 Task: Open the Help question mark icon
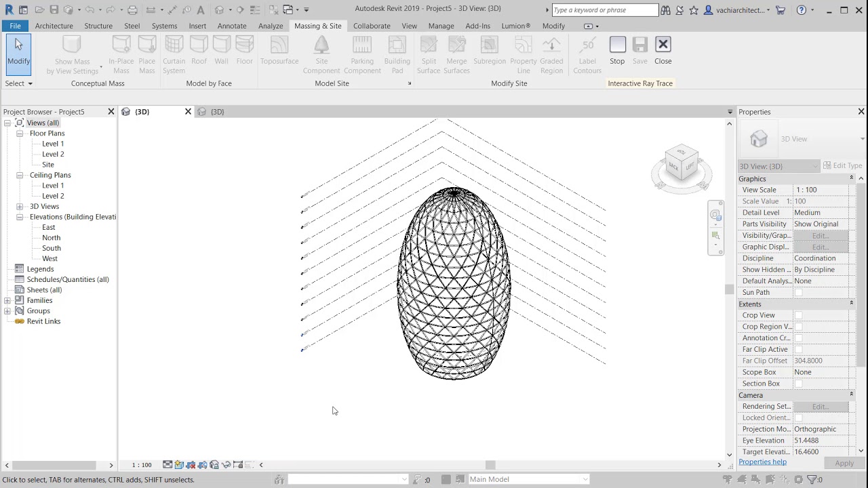[x=802, y=9]
